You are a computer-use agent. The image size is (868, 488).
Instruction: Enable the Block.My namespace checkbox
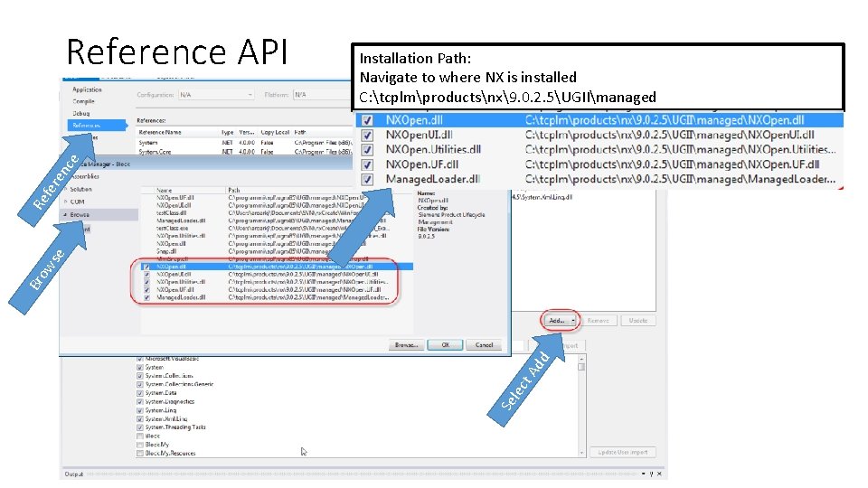click(x=140, y=445)
